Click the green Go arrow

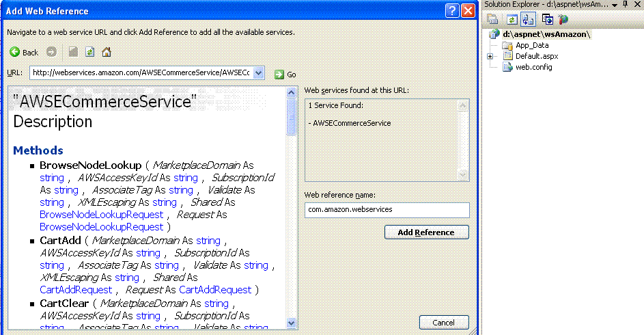pos(279,75)
